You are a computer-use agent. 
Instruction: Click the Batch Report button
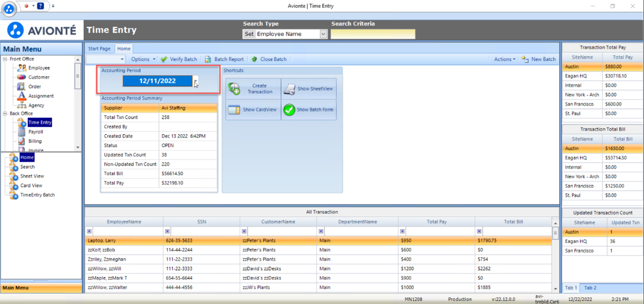pyautogui.click(x=224, y=59)
